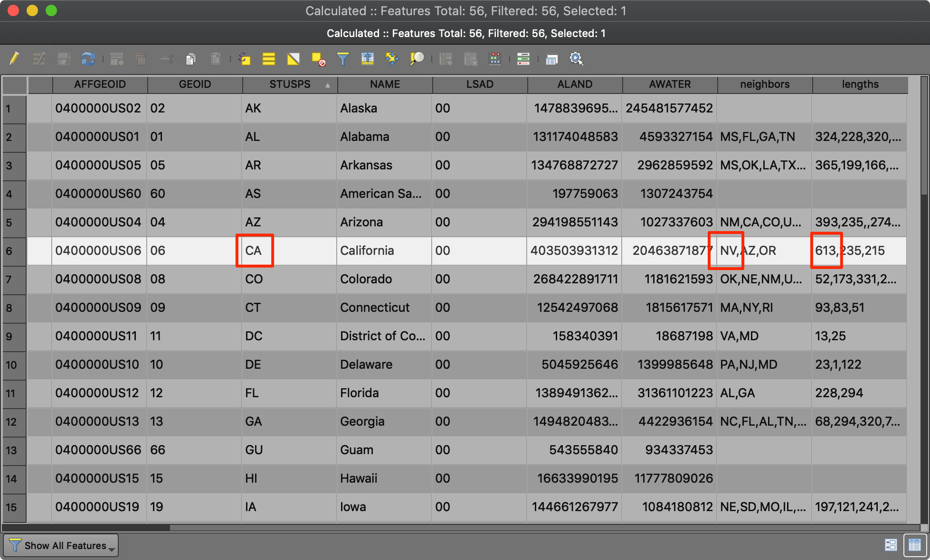Screen dimensions: 930x560
Task: Deselect all features
Action: (318, 59)
